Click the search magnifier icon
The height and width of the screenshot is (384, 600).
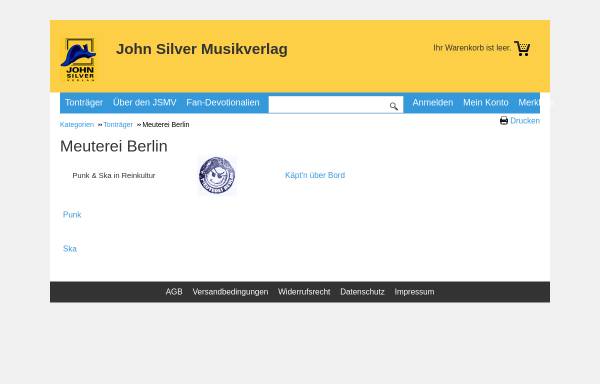tap(394, 106)
